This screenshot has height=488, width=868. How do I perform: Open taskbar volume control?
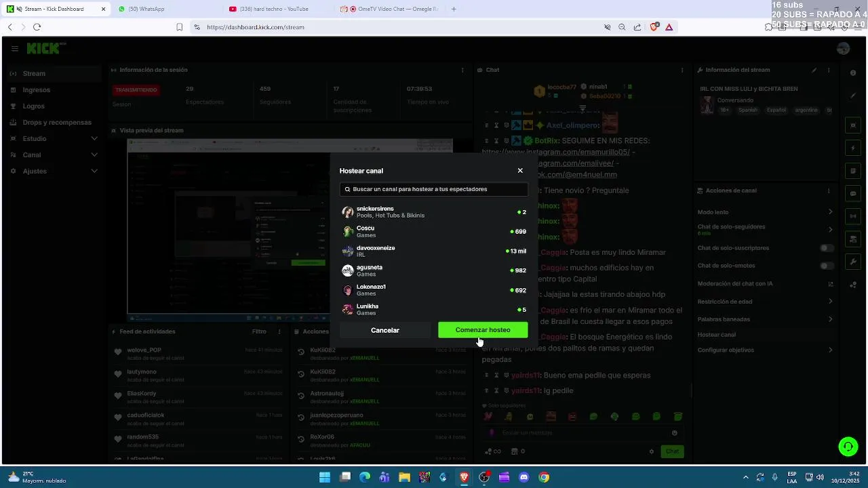[820, 477]
